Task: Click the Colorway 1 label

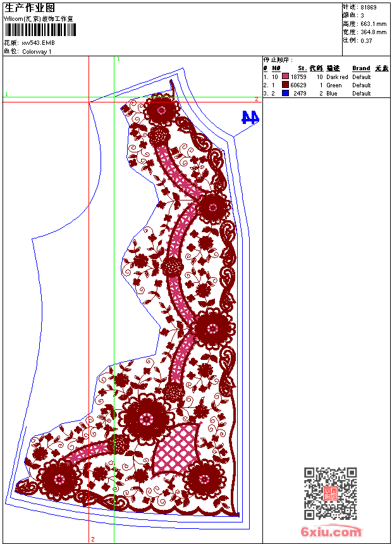Action: click(x=37, y=52)
